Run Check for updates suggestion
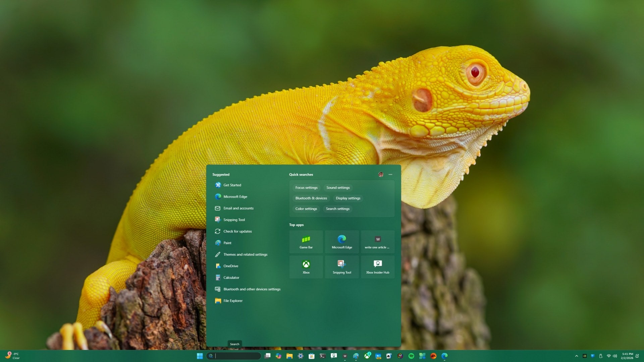644x362 pixels. pyautogui.click(x=237, y=231)
